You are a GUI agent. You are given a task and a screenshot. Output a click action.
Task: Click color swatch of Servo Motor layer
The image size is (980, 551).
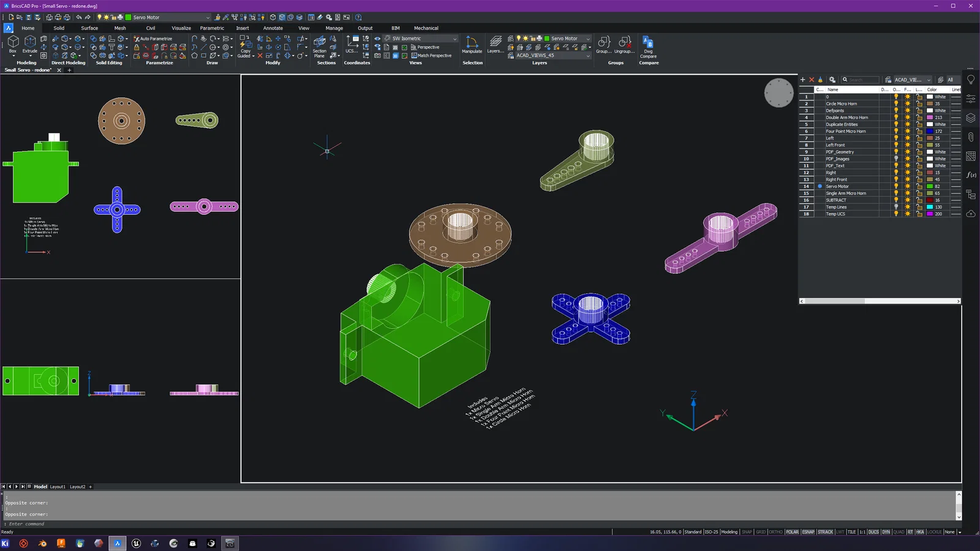click(930, 186)
